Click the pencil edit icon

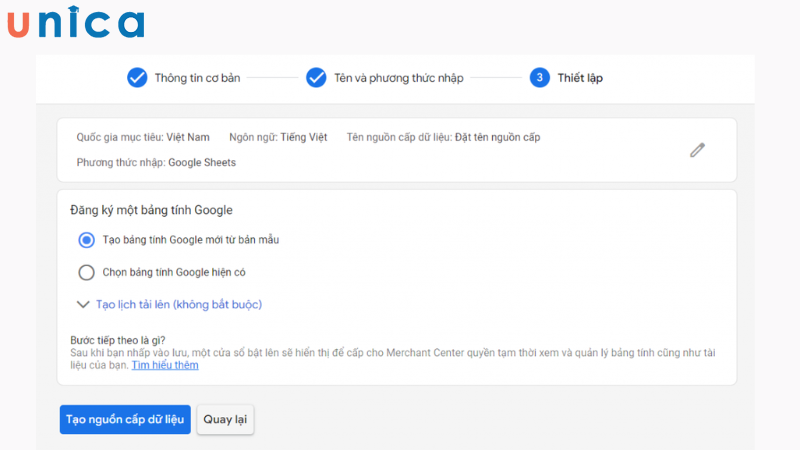(697, 150)
